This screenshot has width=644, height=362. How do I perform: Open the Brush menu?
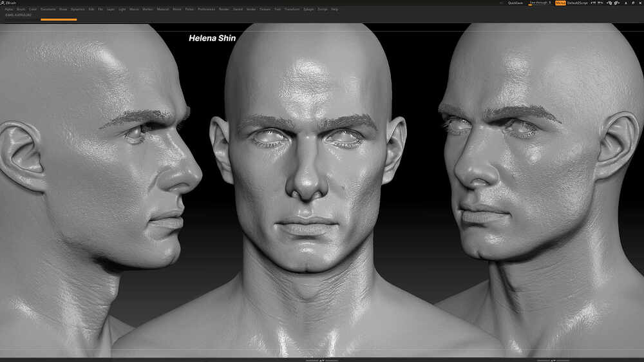[21, 9]
